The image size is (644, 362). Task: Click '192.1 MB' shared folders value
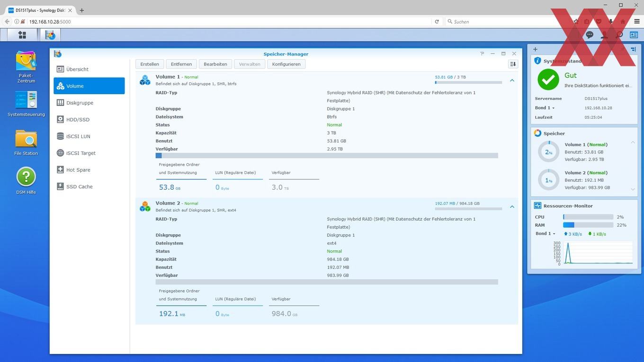172,314
